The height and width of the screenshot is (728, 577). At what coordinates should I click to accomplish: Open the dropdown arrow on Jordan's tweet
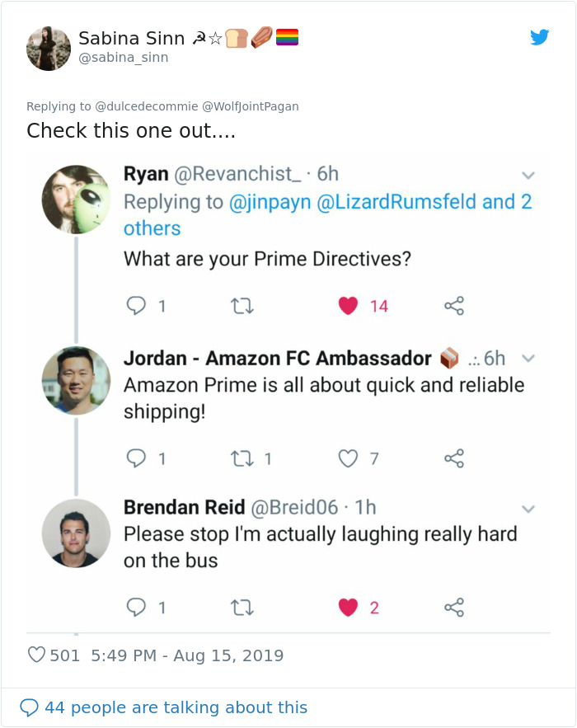528,357
